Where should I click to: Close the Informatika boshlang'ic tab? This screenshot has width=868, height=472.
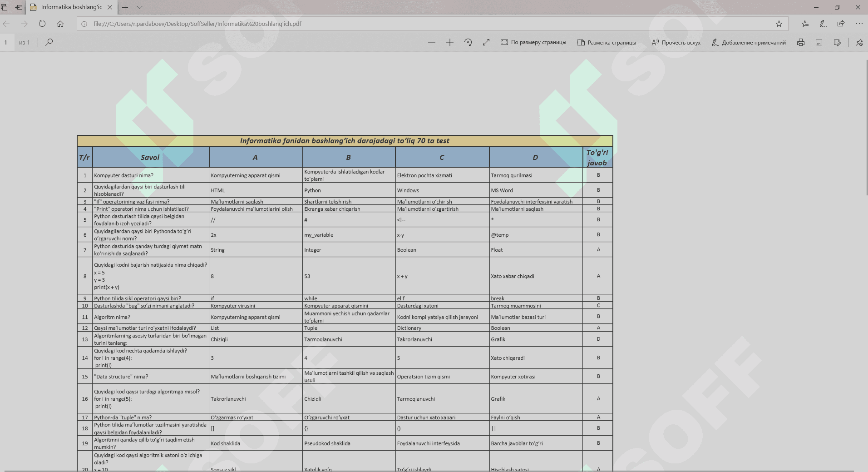pyautogui.click(x=110, y=7)
